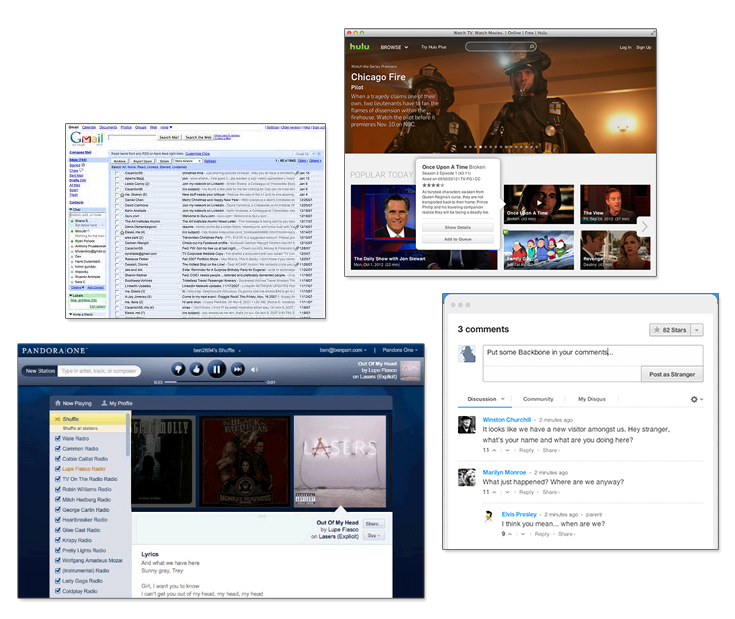Uncheck TV On The Radio Radio
This screenshot has width=735, height=619.
point(58,479)
